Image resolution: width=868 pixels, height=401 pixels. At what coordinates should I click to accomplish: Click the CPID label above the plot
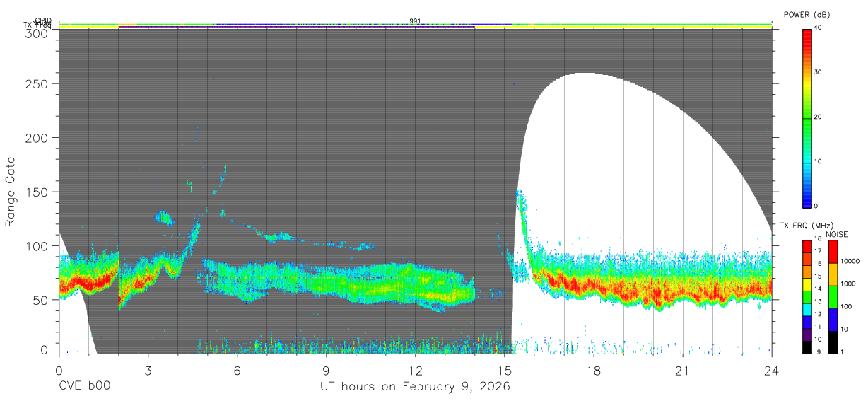[x=43, y=21]
